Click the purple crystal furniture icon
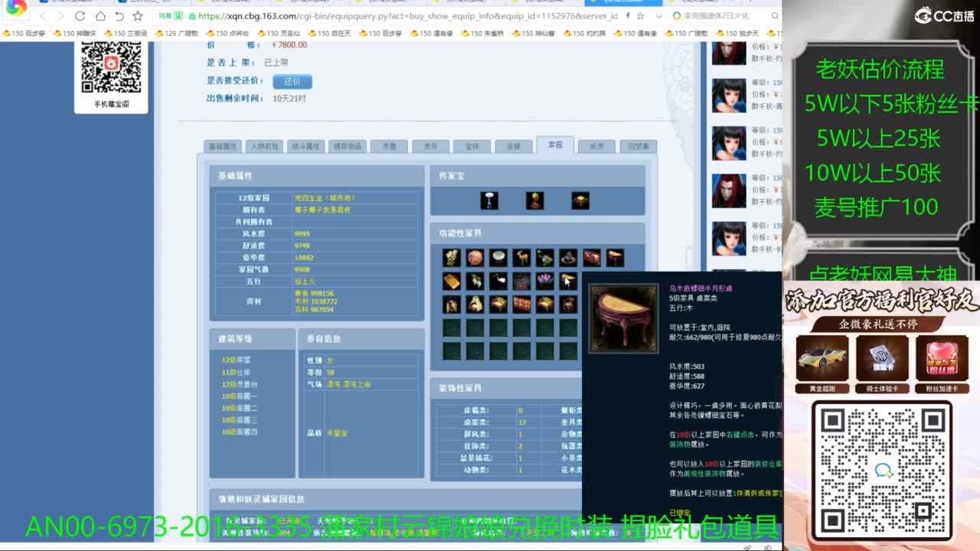Image resolution: width=980 pixels, height=551 pixels. 544,281
